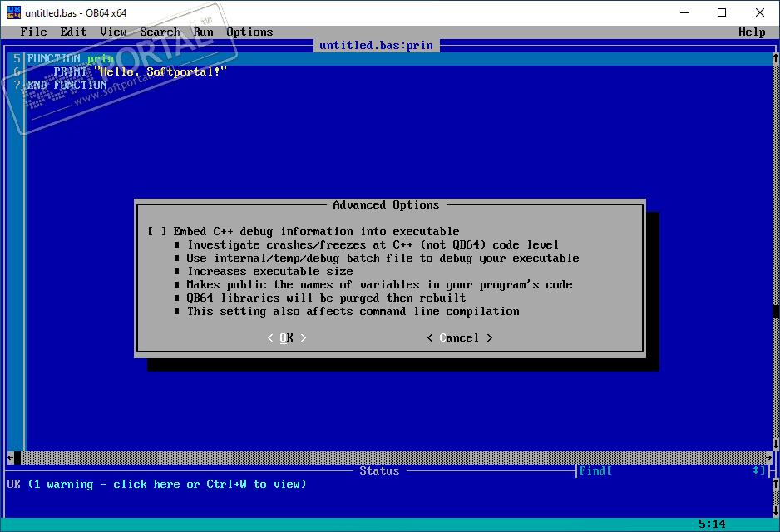This screenshot has width=780, height=532.
Task: Click inside the Find search field
Action: 682,470
